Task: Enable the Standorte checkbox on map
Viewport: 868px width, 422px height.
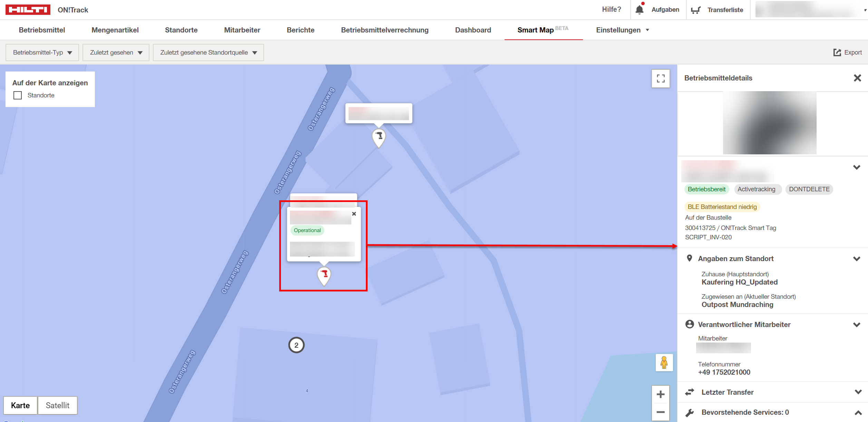Action: 18,95
